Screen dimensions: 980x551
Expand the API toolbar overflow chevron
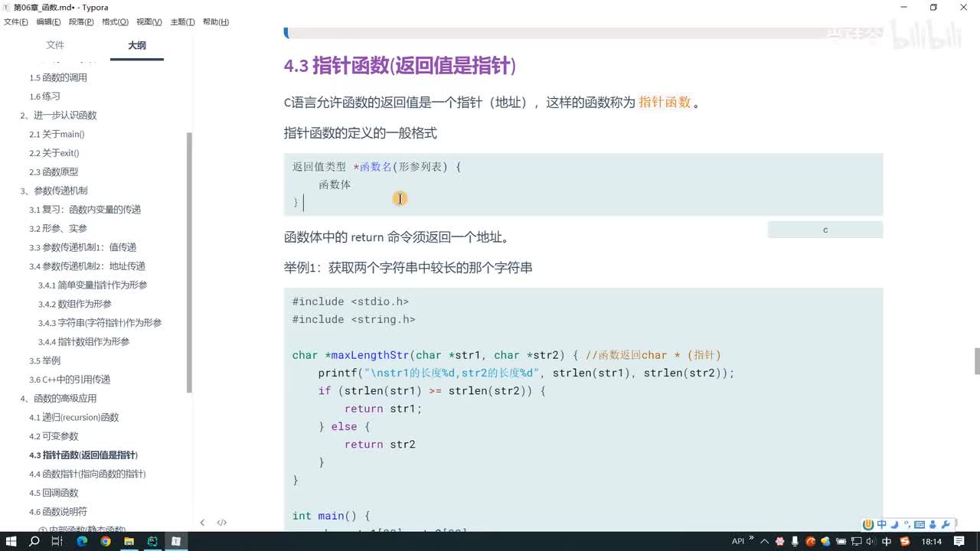750,538
